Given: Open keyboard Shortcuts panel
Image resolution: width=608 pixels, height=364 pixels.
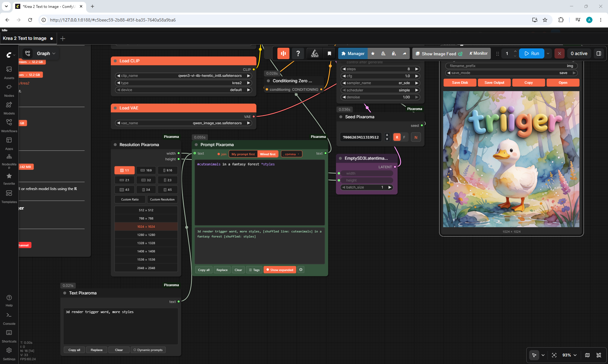Looking at the screenshot, I should pos(9,336).
